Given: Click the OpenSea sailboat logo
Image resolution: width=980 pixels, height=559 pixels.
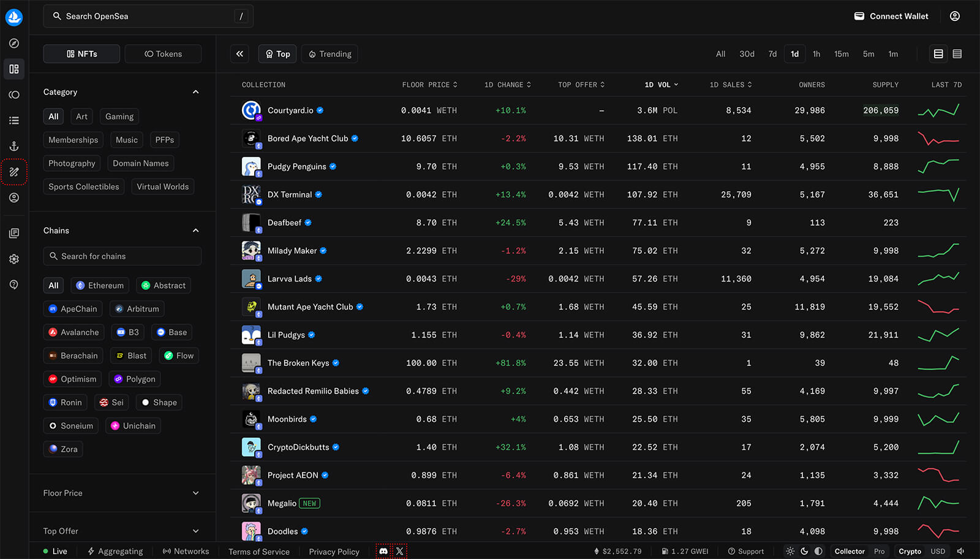Looking at the screenshot, I should point(14,17).
